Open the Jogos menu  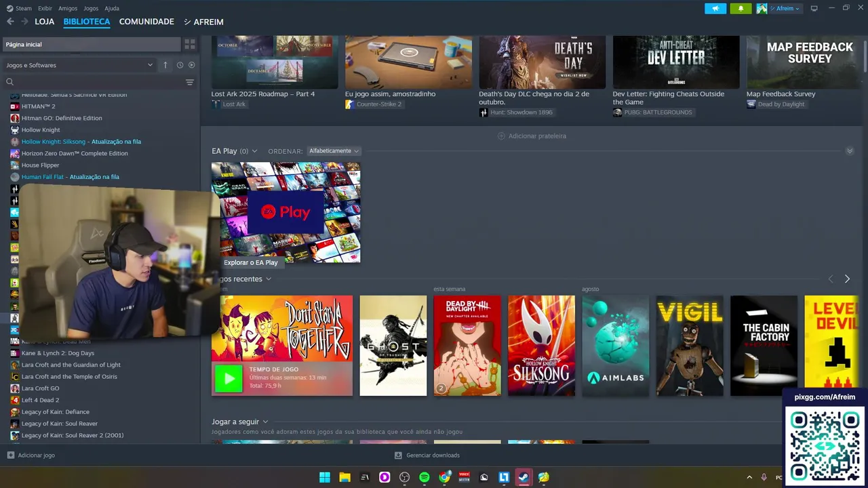[91, 8]
